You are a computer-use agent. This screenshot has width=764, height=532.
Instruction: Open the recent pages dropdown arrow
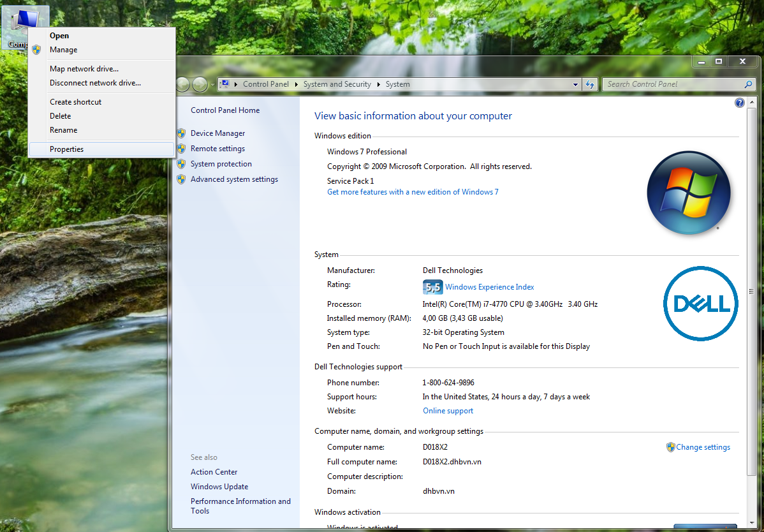click(x=212, y=85)
